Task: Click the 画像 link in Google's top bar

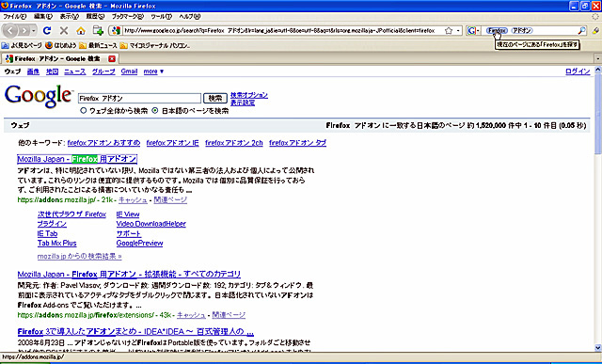Action: point(33,71)
